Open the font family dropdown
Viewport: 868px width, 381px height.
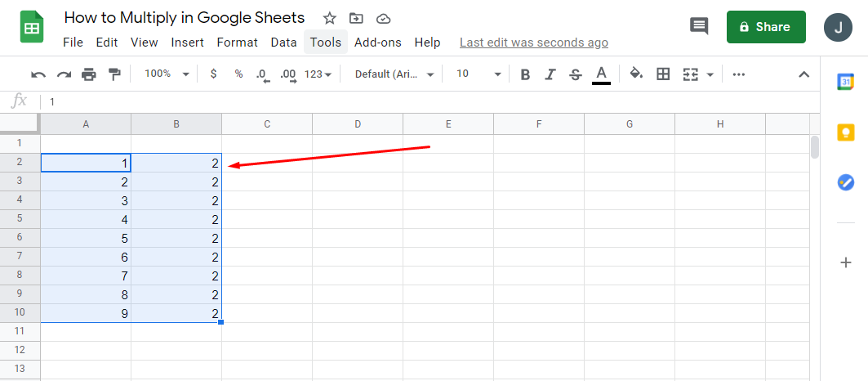coord(394,74)
